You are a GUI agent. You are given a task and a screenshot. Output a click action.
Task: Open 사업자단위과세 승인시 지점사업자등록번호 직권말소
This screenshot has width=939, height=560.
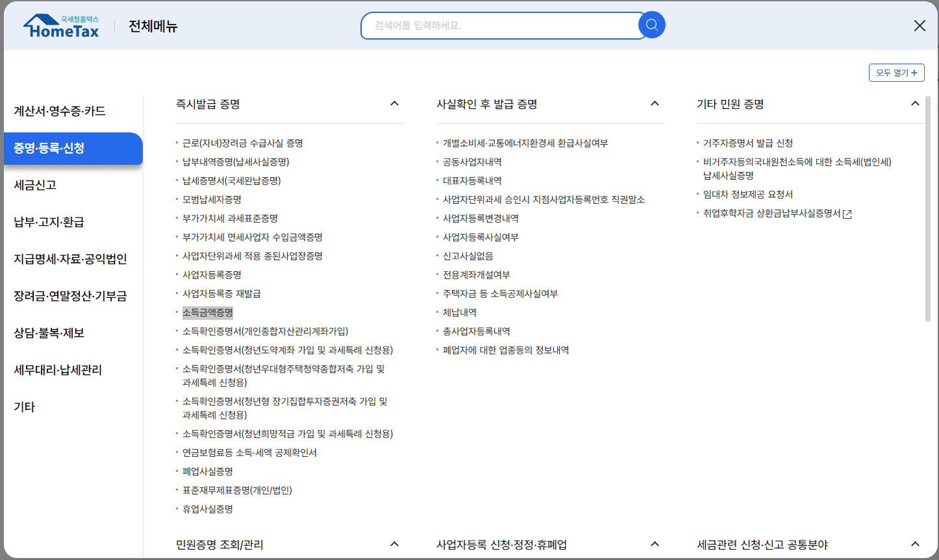(544, 199)
